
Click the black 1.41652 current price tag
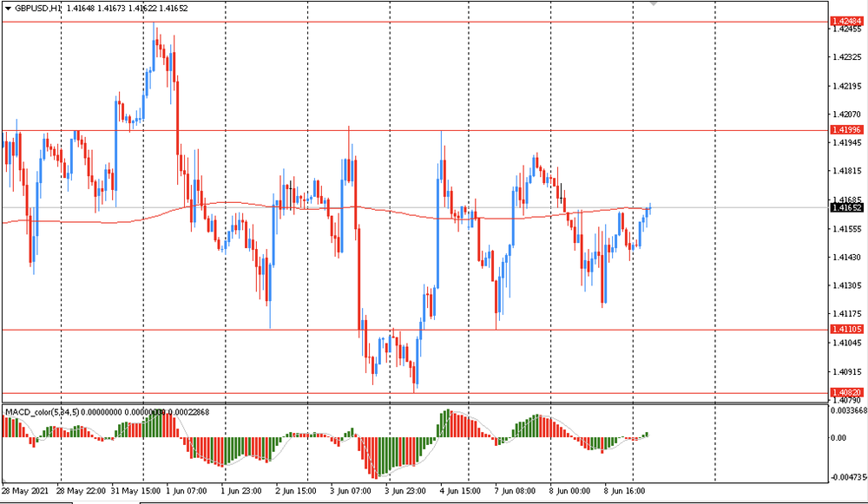(x=845, y=208)
